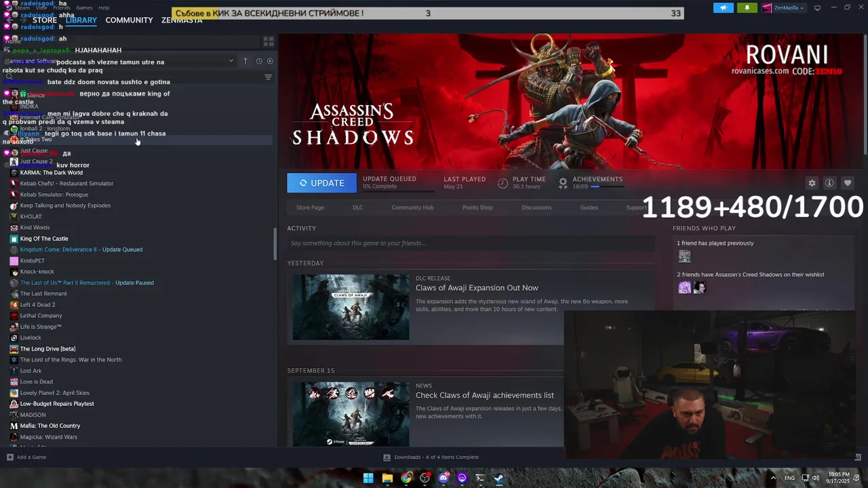868x488 pixels.
Task: Open Friends & Chat icon bottom right
Action: [858, 457]
